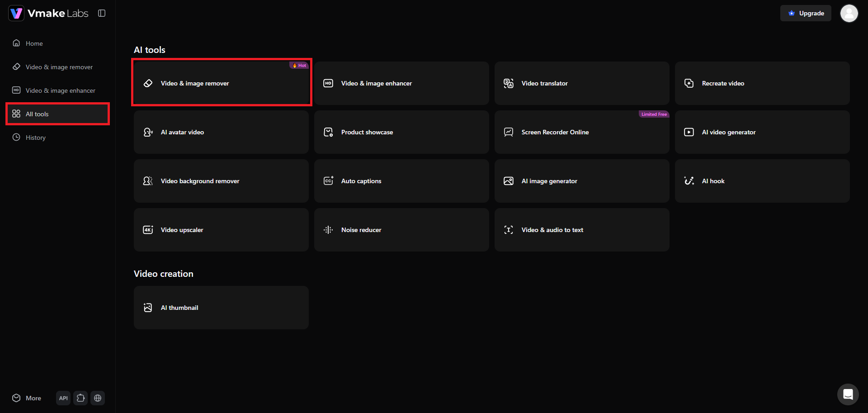Open the Recreate video card

click(762, 83)
